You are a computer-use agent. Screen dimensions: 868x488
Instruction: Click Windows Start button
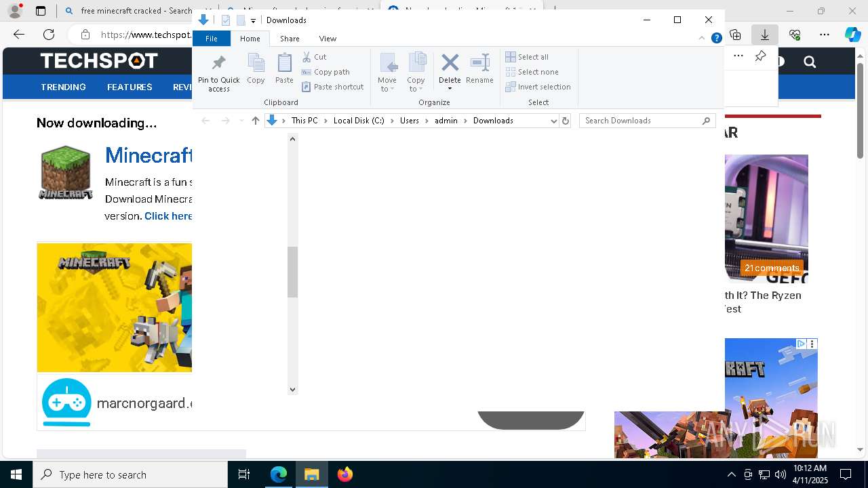point(16,474)
